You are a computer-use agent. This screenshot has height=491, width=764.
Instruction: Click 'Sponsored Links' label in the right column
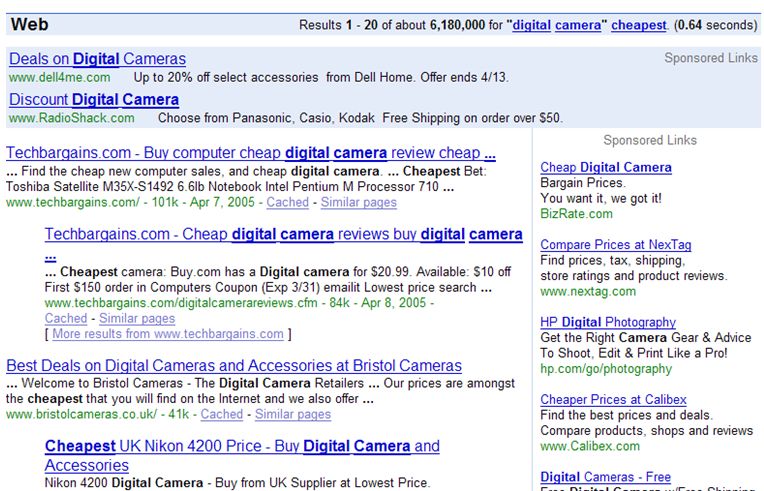coord(650,140)
